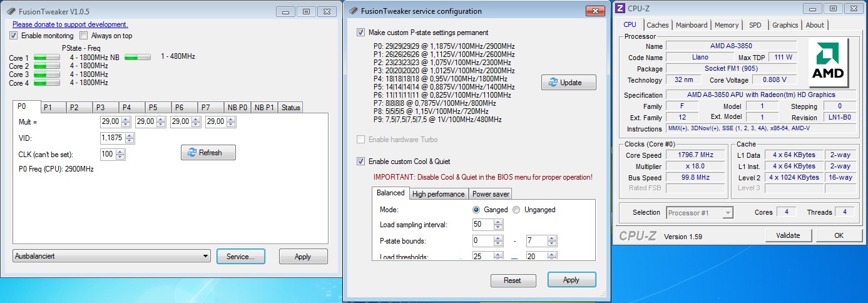The height and width of the screenshot is (303, 868).
Task: Toggle Make custom P-state settings permanent
Action: pyautogui.click(x=360, y=33)
